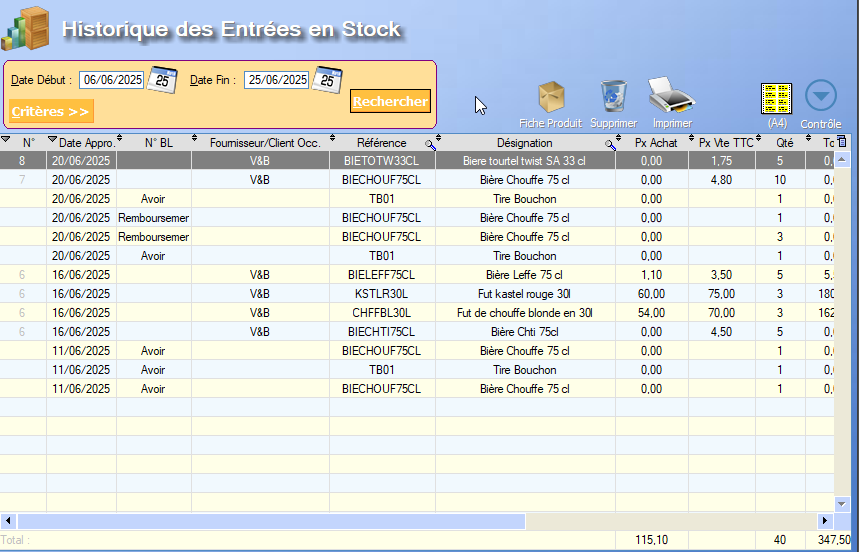This screenshot has width=859, height=552.
Task: Click Px Vte TTC value 4,80
Action: point(721,180)
